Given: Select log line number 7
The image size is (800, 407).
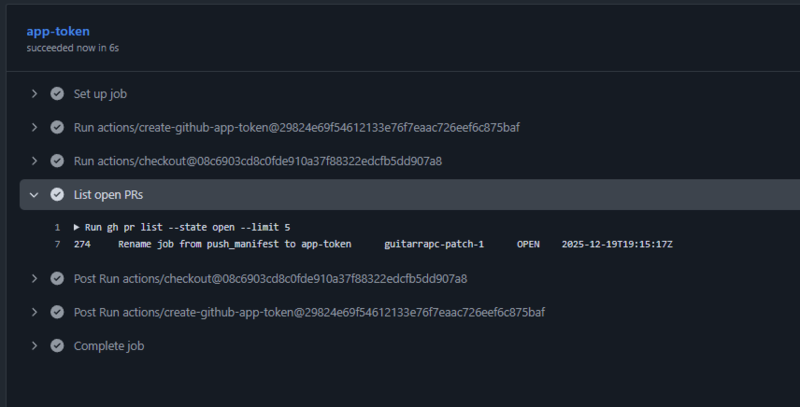Looking at the screenshot, I should (x=57, y=244).
